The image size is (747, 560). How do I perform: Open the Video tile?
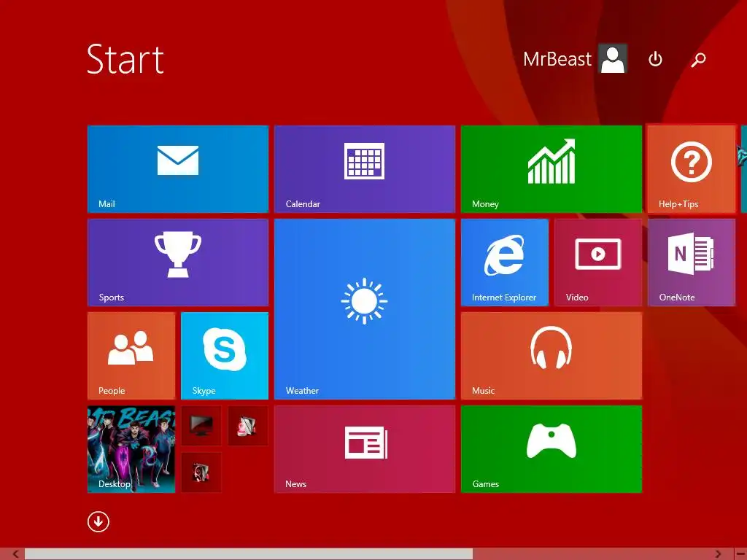click(598, 262)
